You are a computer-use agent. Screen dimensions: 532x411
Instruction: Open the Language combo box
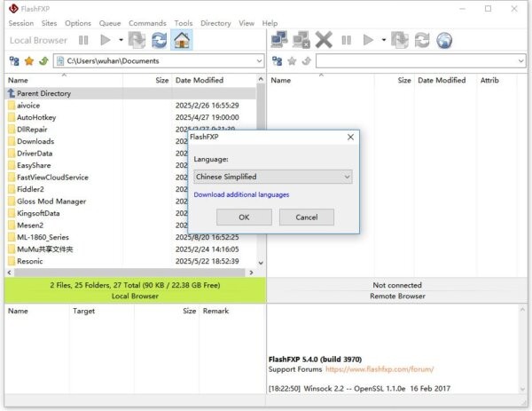coord(273,177)
